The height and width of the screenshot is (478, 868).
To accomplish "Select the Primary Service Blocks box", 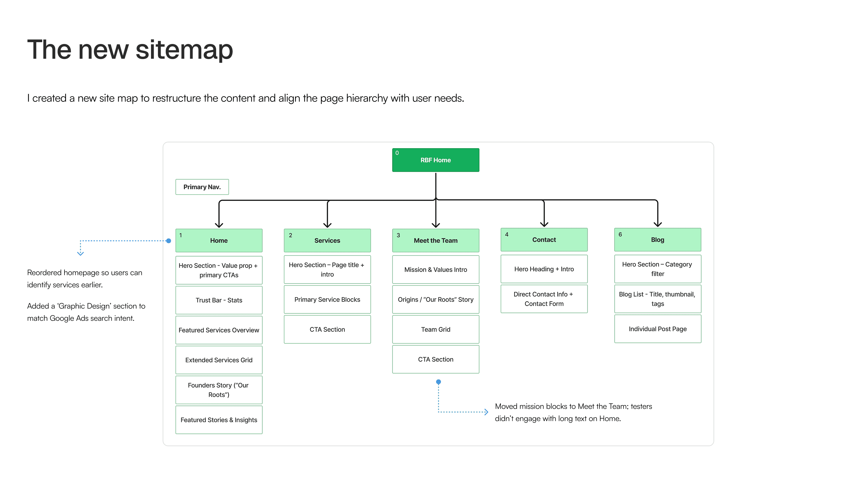I will 327,299.
